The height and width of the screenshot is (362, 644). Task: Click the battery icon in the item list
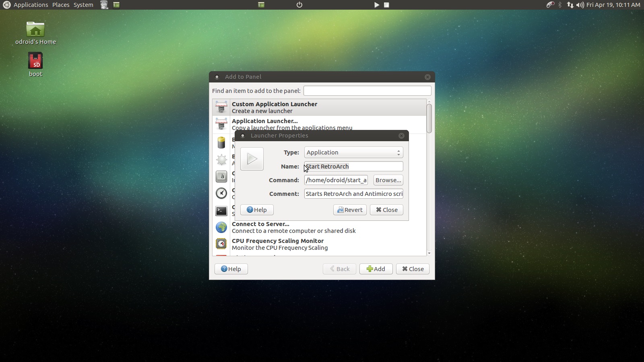pyautogui.click(x=222, y=143)
